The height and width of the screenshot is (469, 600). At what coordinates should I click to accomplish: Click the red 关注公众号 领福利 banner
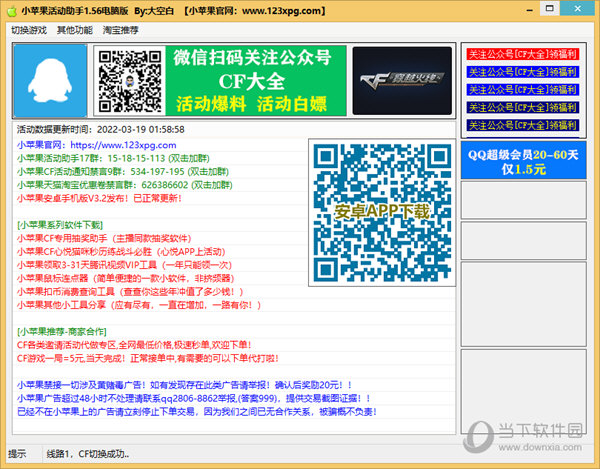coord(523,54)
